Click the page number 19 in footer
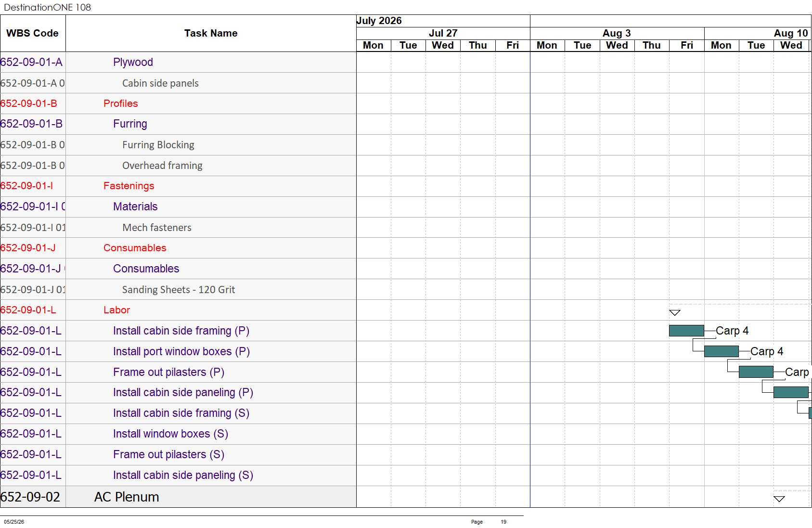Image resolution: width=812 pixels, height=528 pixels. click(503, 522)
